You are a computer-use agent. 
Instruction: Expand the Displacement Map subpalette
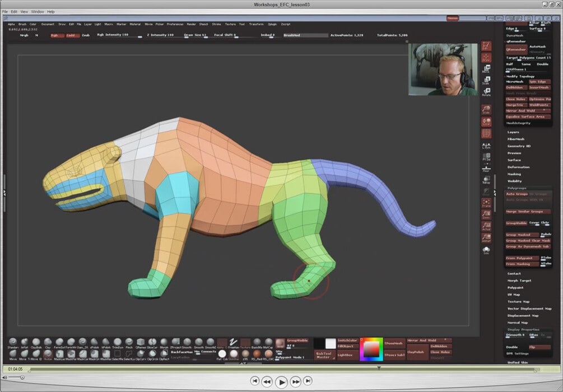523,315
